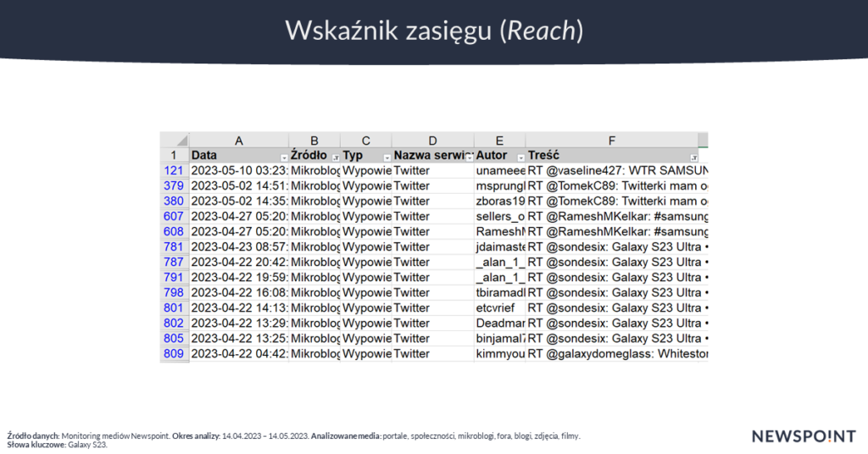The image size is (868, 454).
Task: Select row header 380
Action: 175,201
